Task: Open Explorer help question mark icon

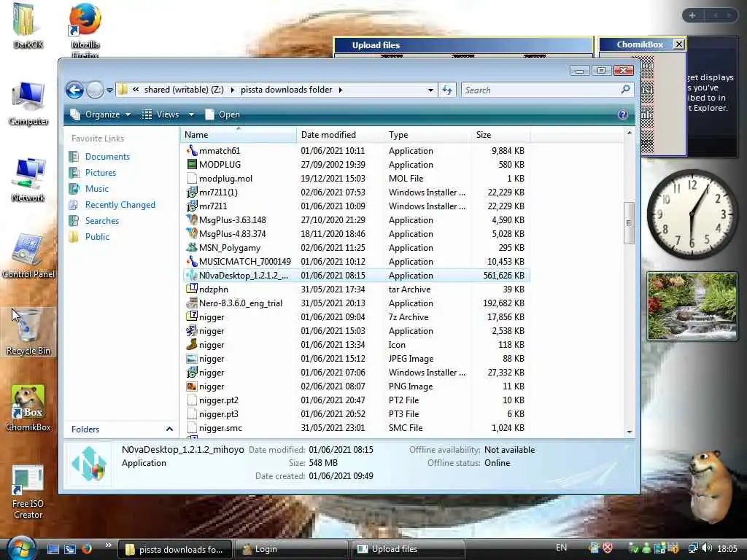Action: (622, 114)
